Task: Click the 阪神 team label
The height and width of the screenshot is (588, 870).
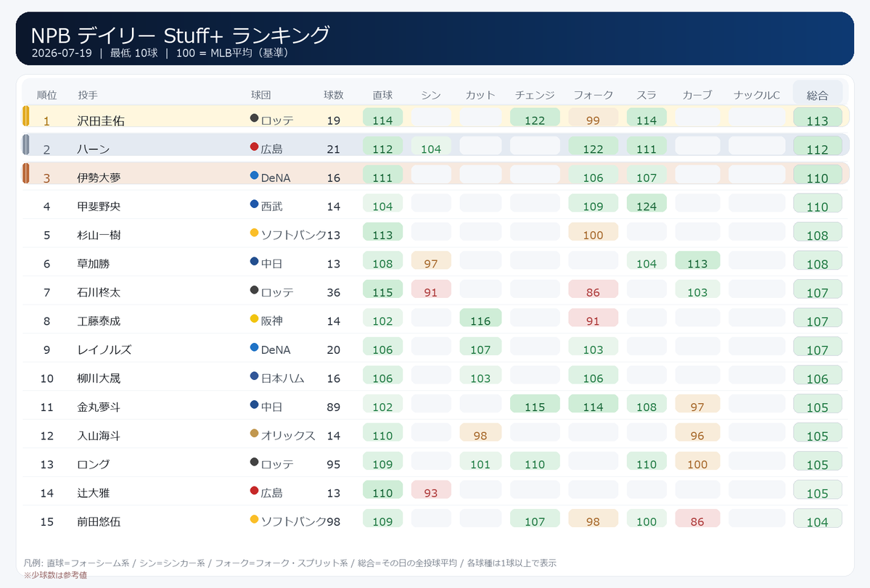Action: tap(272, 321)
